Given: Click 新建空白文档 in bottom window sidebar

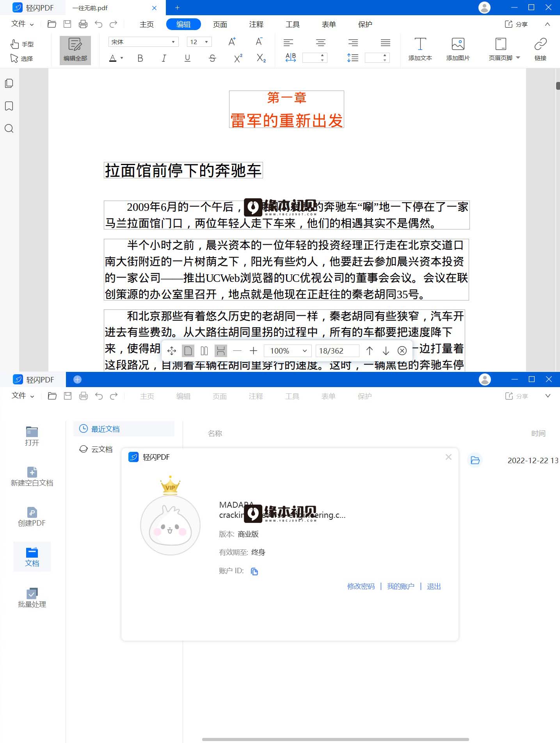Looking at the screenshot, I should [x=32, y=476].
